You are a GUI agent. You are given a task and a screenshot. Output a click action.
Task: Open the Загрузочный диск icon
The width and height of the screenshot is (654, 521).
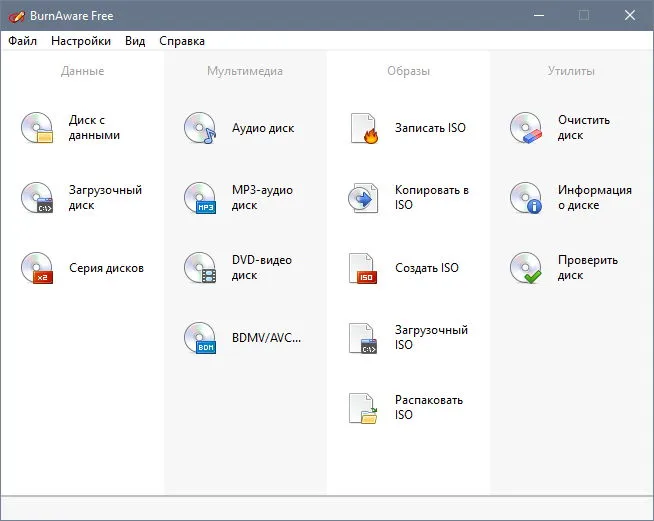(37, 198)
